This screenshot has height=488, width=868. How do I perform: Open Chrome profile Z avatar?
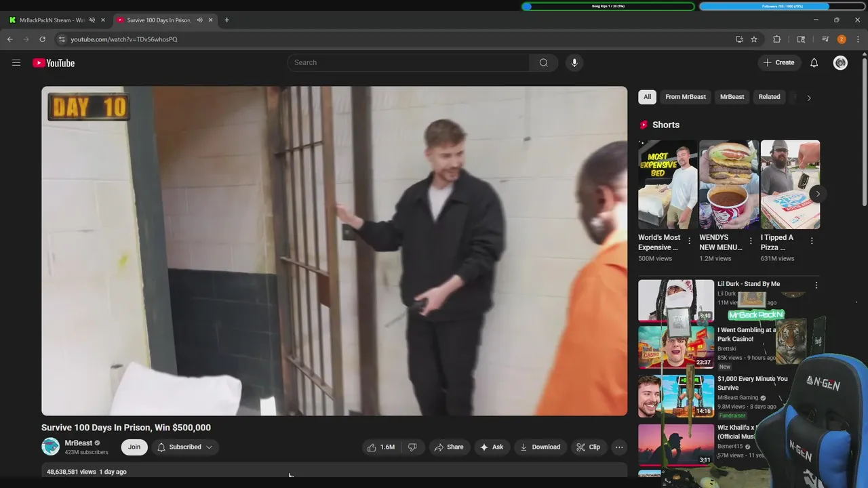tap(842, 39)
